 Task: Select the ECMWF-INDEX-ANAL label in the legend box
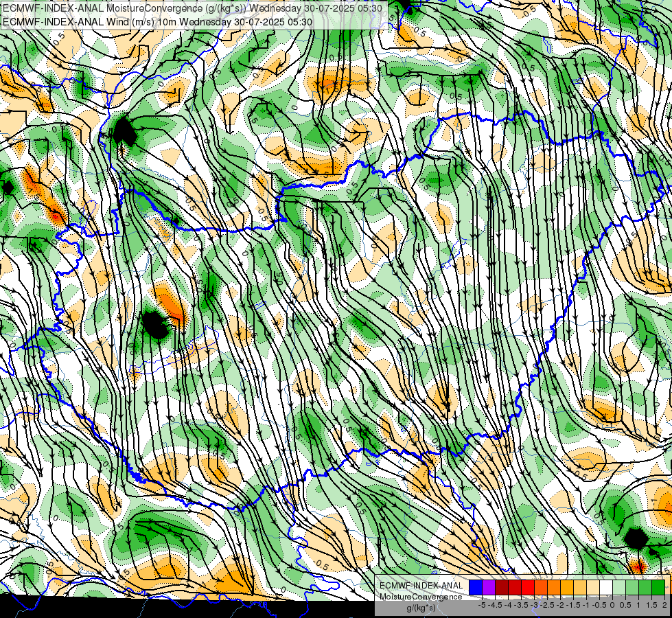point(421,586)
